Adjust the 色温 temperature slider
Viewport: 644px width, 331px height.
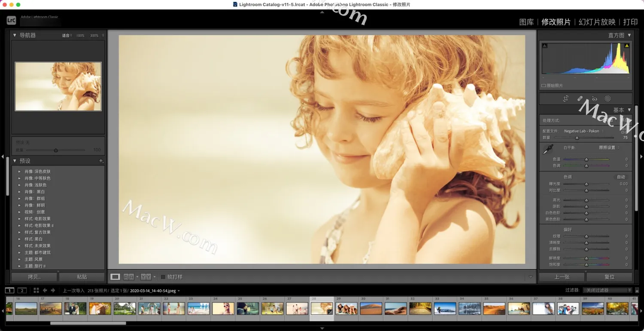coord(586,159)
